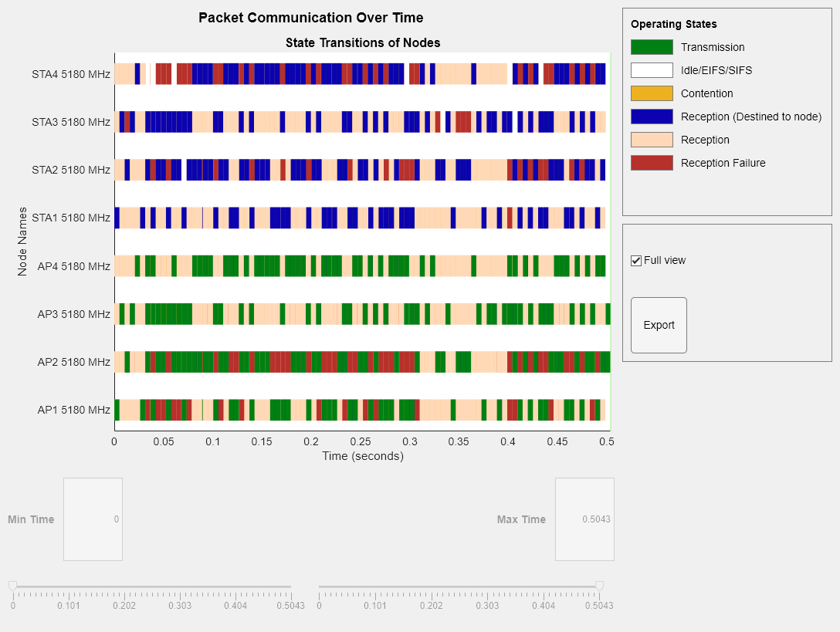
Task: Click the green Transmission legend swatch
Action: click(x=652, y=47)
